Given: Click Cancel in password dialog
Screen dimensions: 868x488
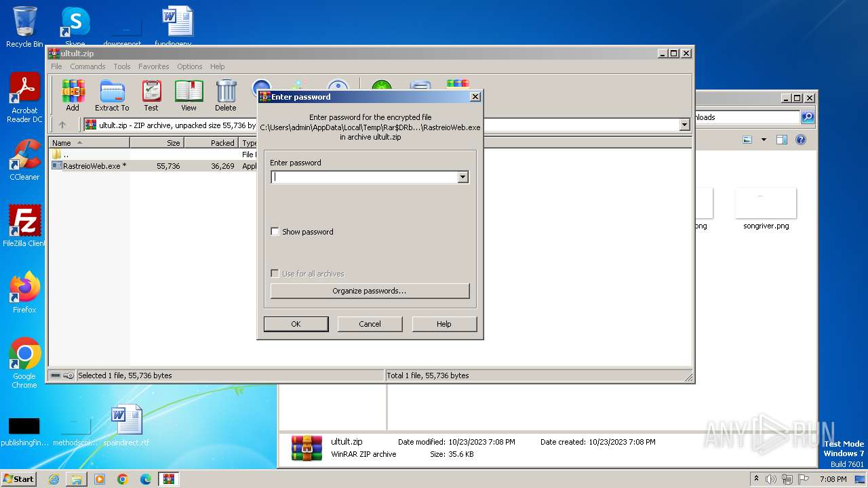Looking at the screenshot, I should 370,324.
